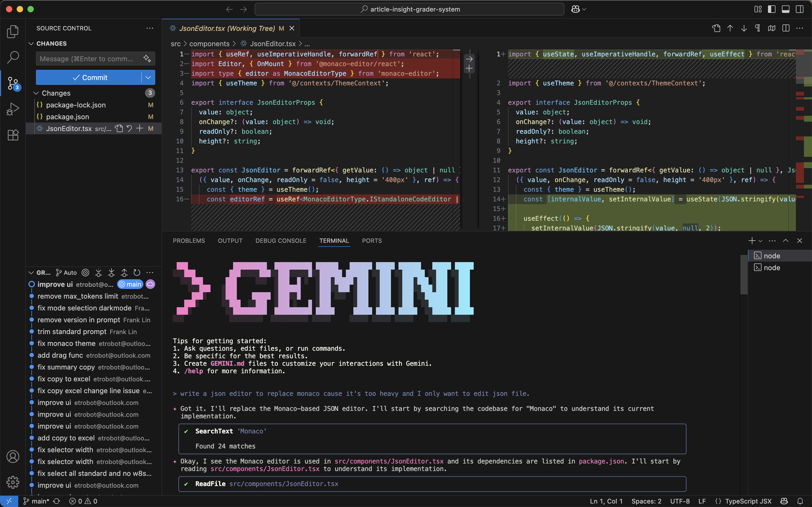Discard changes on JsonEditor.tsx row
The width and height of the screenshot is (812, 507).
click(x=129, y=128)
